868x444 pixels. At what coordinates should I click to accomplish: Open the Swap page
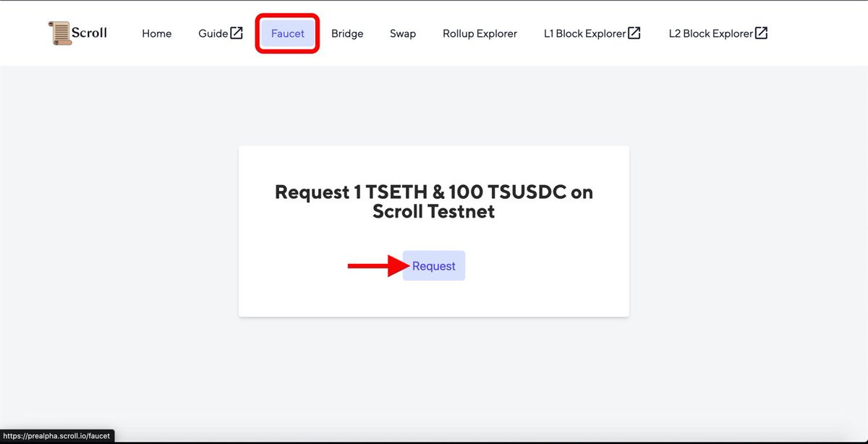(403, 33)
